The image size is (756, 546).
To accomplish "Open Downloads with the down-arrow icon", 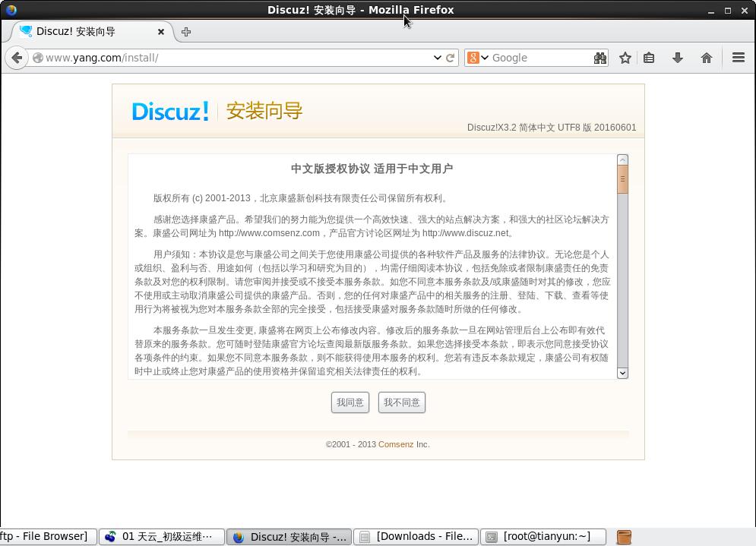I will click(x=678, y=58).
